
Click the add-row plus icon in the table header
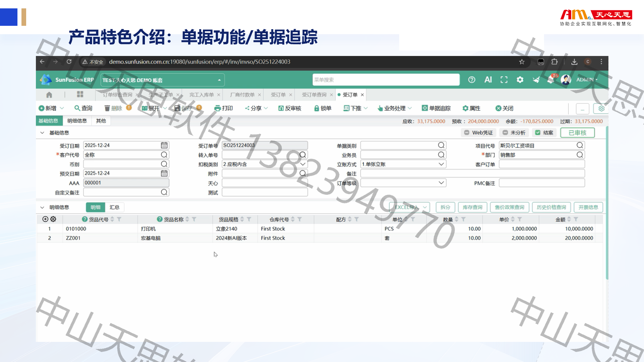point(45,219)
